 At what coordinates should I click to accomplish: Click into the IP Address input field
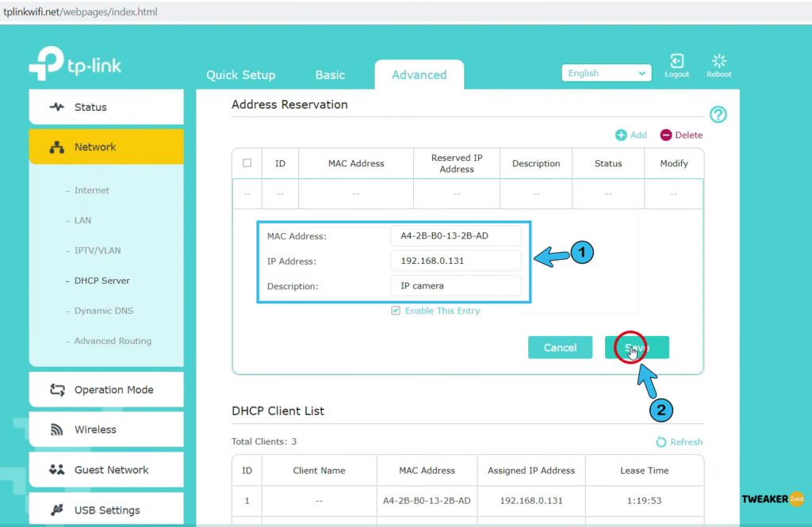456,261
